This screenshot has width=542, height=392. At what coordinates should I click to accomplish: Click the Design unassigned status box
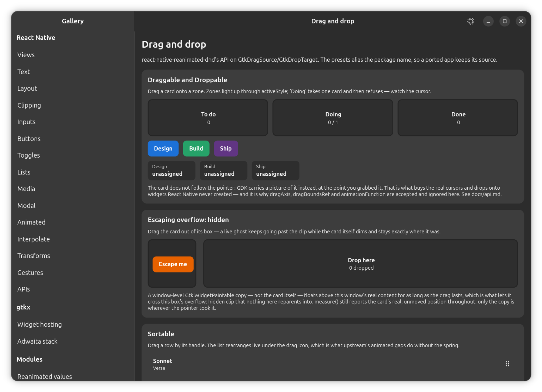click(171, 170)
